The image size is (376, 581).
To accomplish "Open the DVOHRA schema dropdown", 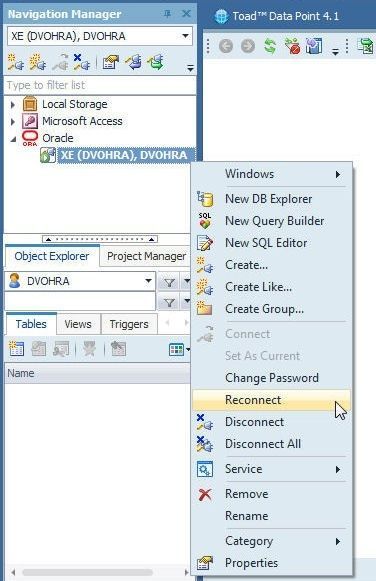I will [x=148, y=281].
